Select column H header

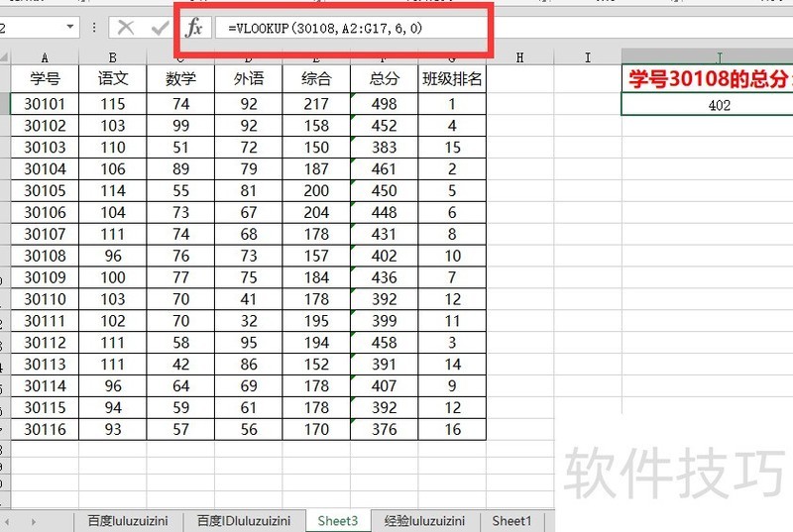pos(520,58)
